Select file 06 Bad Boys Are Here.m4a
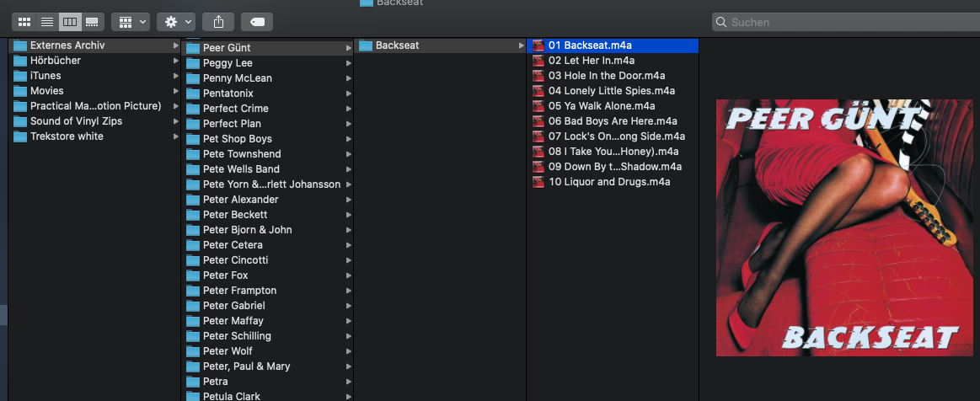 coord(613,121)
